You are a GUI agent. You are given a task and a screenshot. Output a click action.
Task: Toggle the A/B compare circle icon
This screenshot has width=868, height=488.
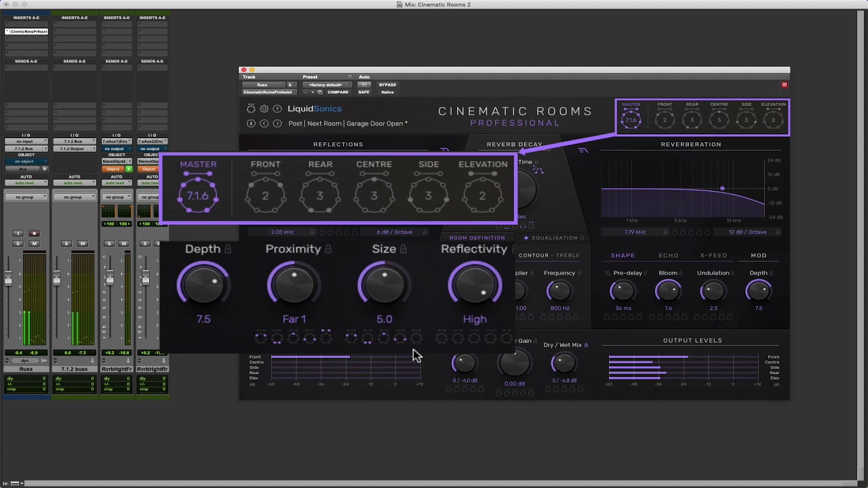click(x=251, y=123)
